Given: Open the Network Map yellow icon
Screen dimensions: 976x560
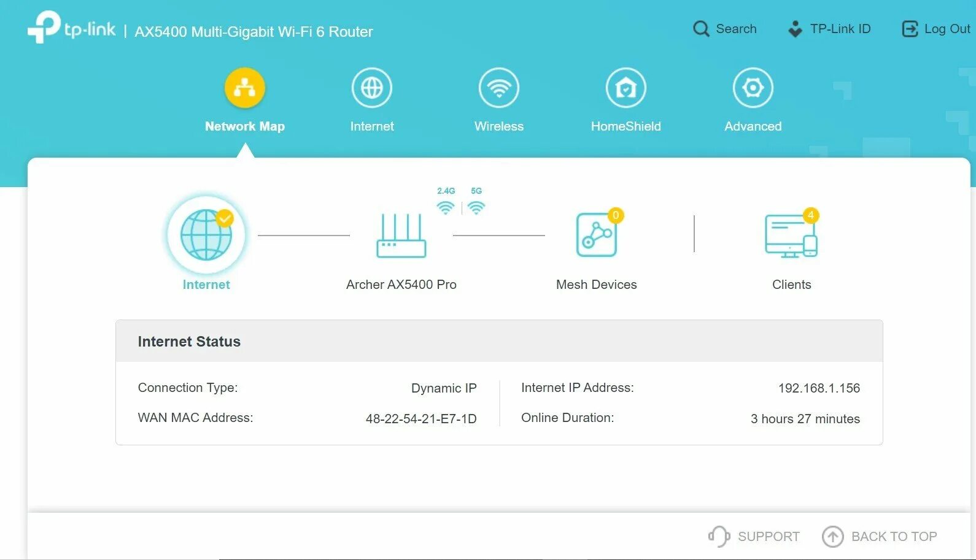Looking at the screenshot, I should 244,88.
